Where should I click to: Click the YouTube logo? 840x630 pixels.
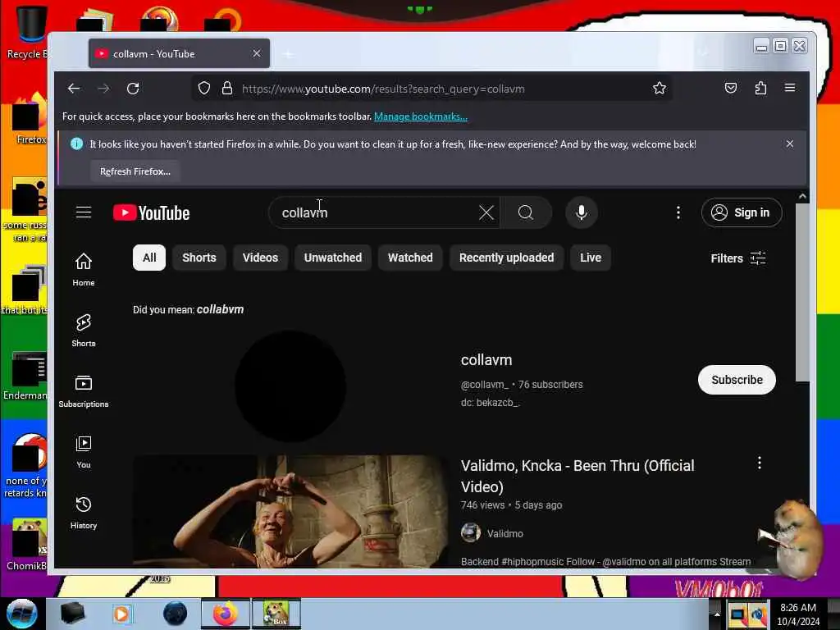pos(152,212)
